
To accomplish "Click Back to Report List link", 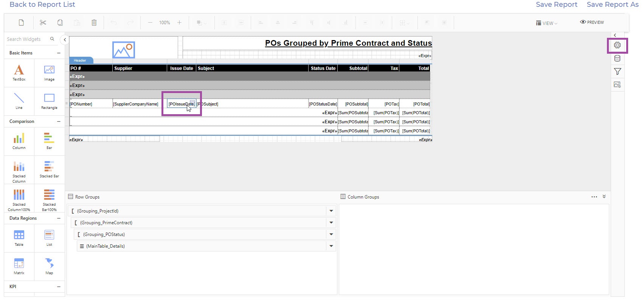I will (42, 5).
